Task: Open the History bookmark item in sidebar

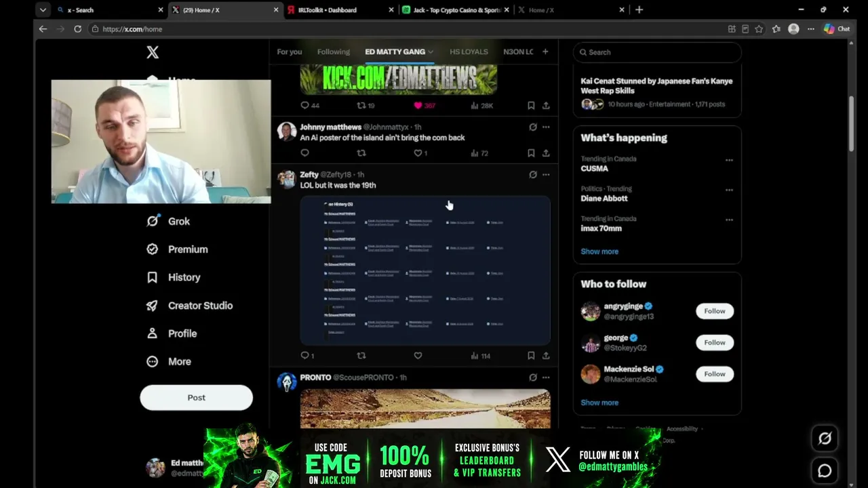Action: click(174, 277)
